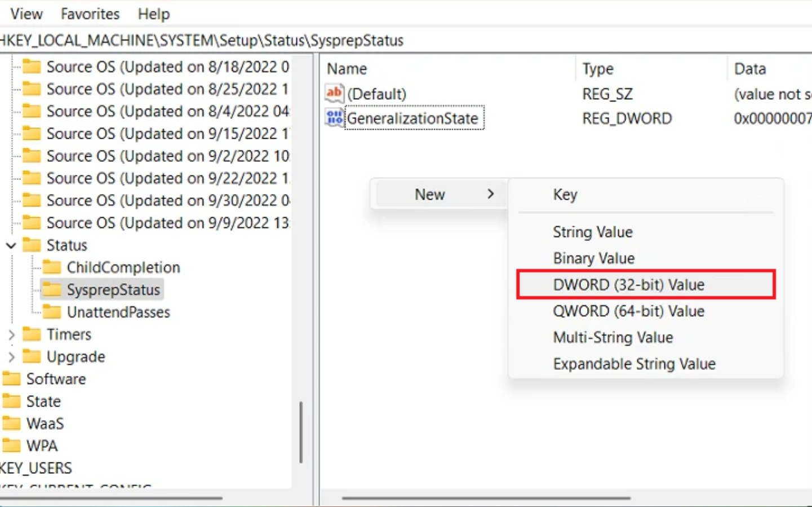Click the WPA folder icon

[x=12, y=446]
